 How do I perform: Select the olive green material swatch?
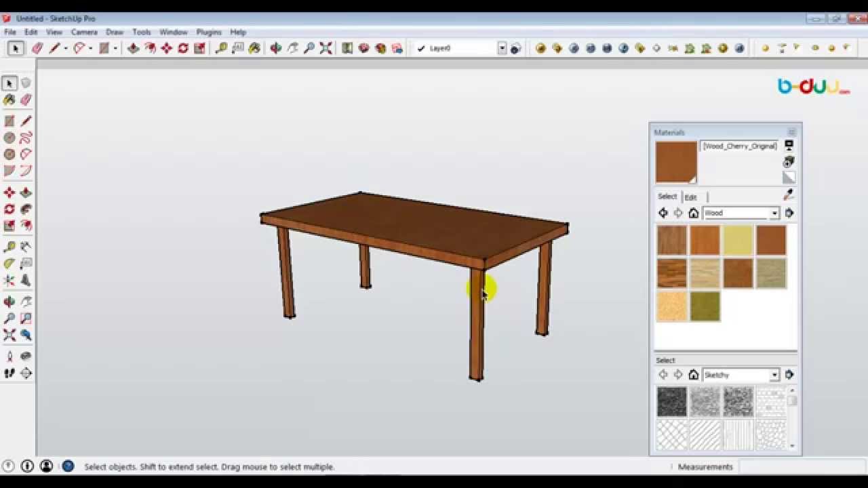point(705,306)
